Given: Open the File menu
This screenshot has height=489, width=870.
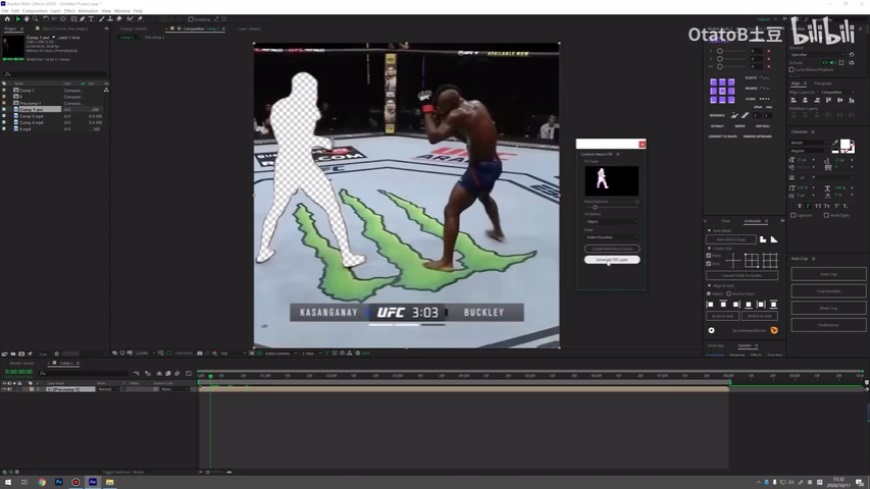Looking at the screenshot, I should 5,11.
